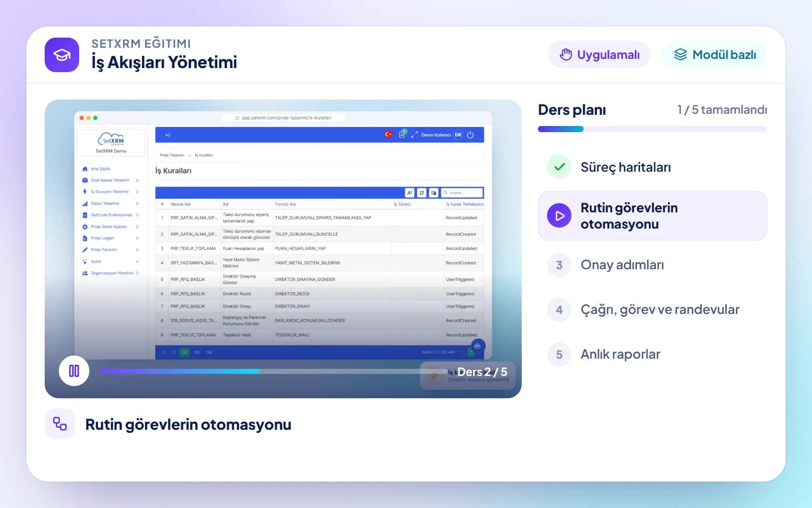
Task: Click the browser address bar URL
Action: tap(283, 118)
